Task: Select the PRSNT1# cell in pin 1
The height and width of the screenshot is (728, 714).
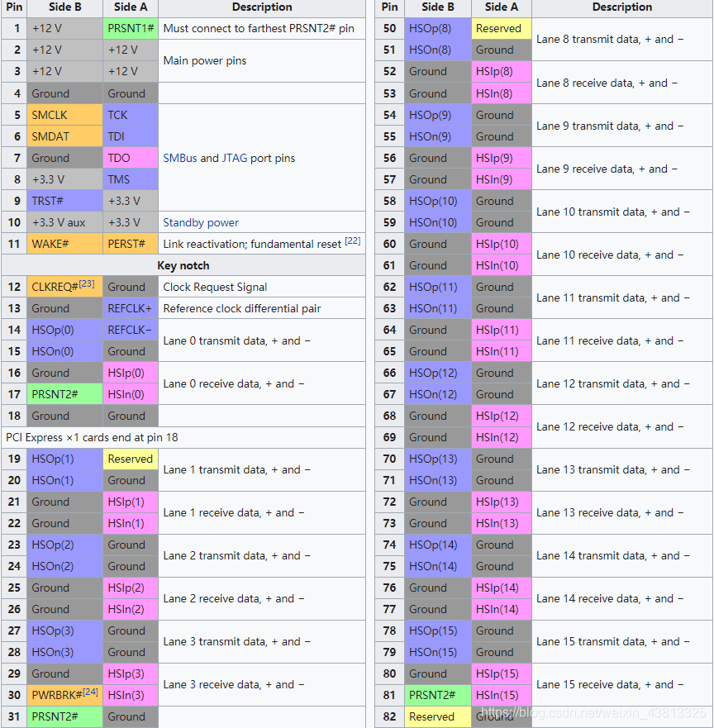Action: click(131, 28)
